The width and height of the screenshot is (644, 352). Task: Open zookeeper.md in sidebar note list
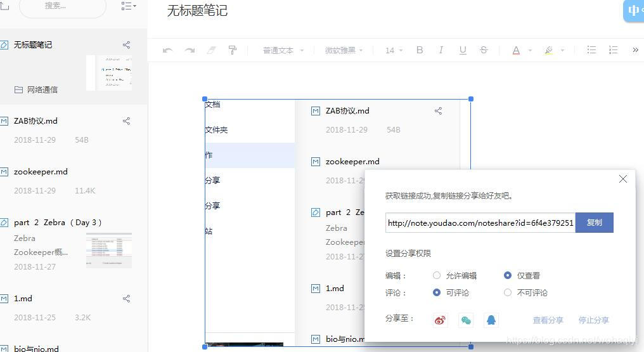41,172
